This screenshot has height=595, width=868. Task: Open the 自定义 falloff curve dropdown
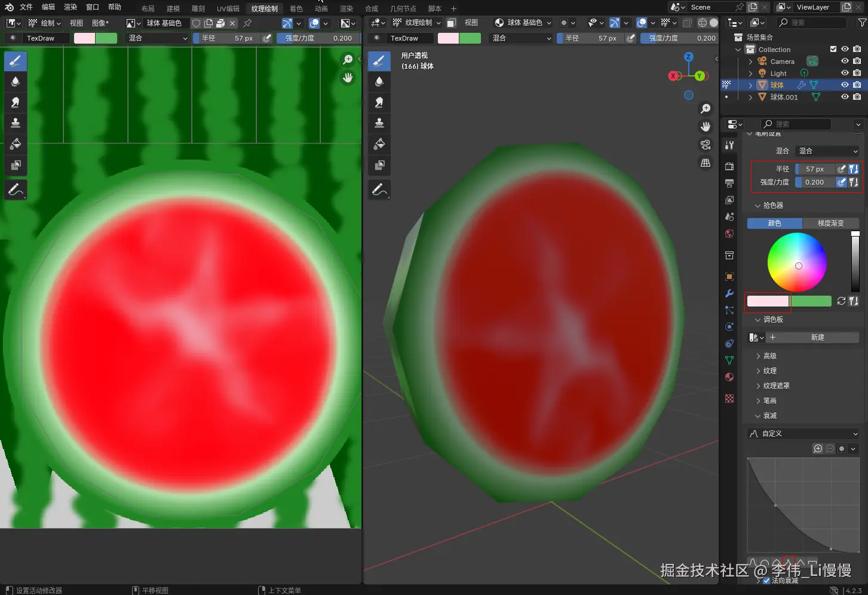803,434
